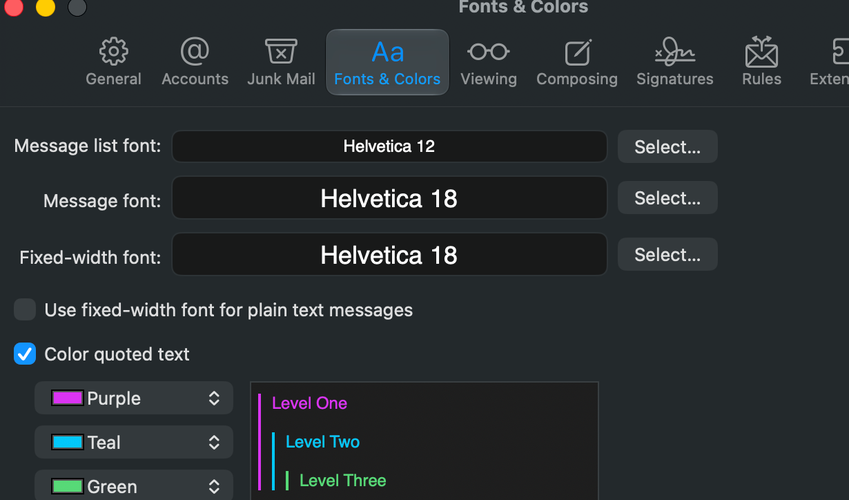Select the Rules envelope icon
Image resolution: width=849 pixels, height=500 pixels.
pos(761,52)
